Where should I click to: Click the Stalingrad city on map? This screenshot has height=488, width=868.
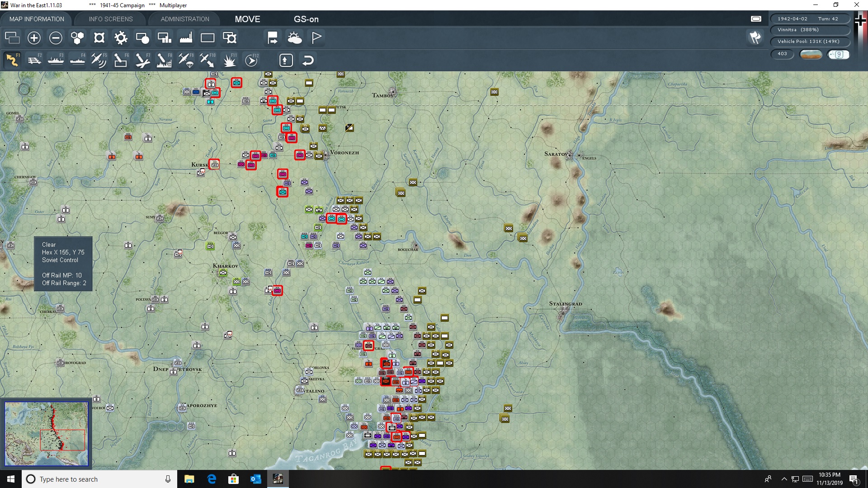point(564,312)
